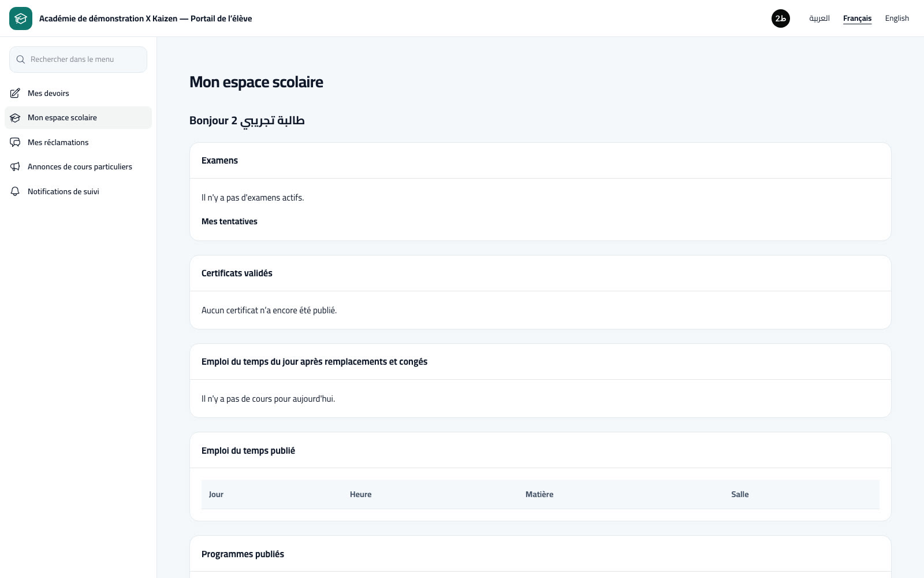Click 'Il n'y a pas d'examens actifs.' text
Viewport: 924px width, 578px height.
pos(252,198)
